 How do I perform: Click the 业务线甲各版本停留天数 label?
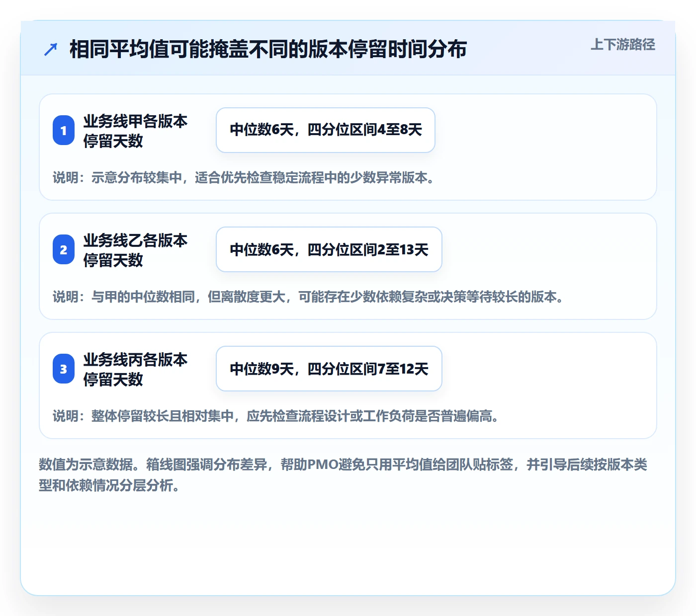[x=135, y=131]
